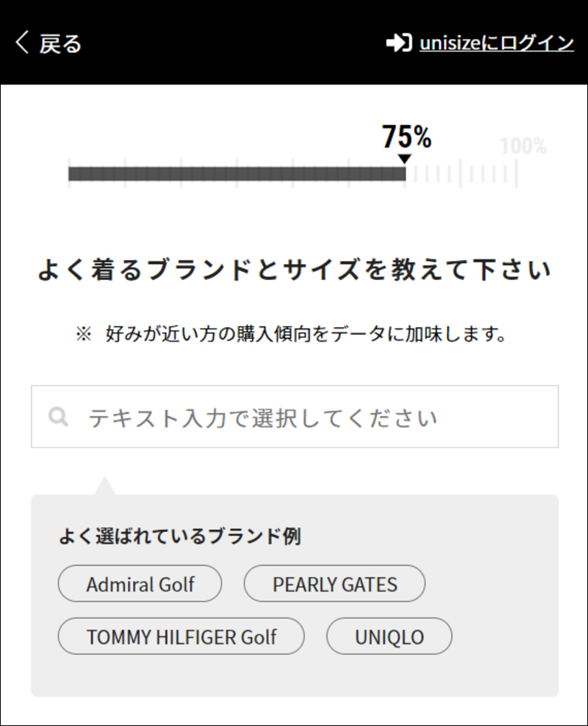Click the placeholder text テキスト入力で選択してください
588x726 pixels.
[261, 416]
